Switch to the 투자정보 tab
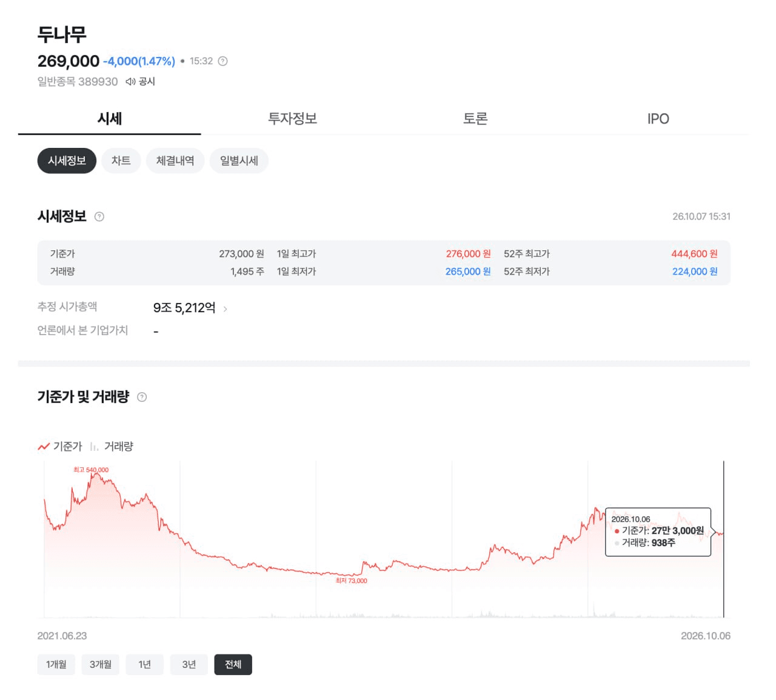The width and height of the screenshot is (776, 700). [x=293, y=119]
